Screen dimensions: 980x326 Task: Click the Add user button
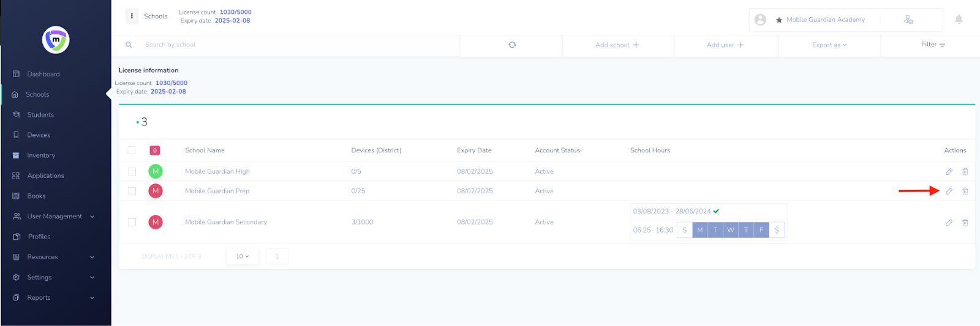tap(725, 45)
